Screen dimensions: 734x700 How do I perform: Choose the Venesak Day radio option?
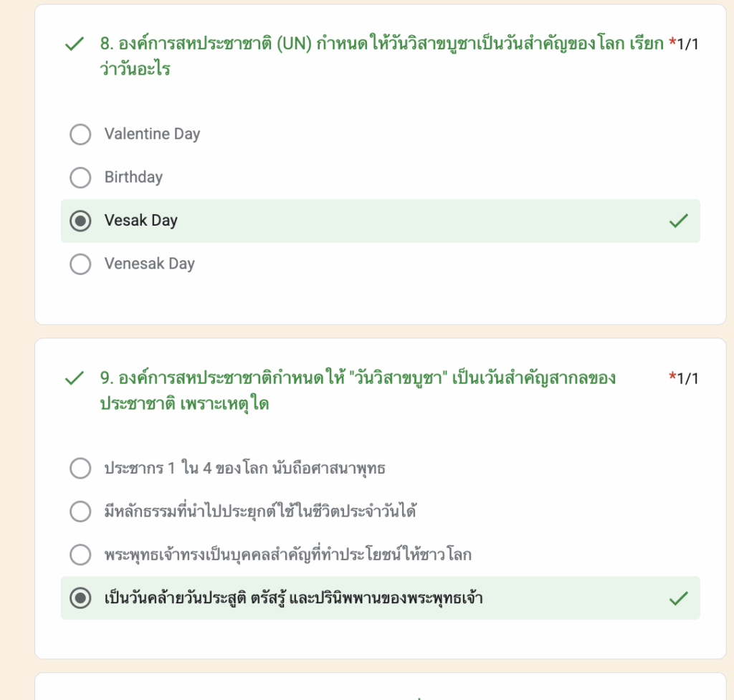pyautogui.click(x=80, y=264)
